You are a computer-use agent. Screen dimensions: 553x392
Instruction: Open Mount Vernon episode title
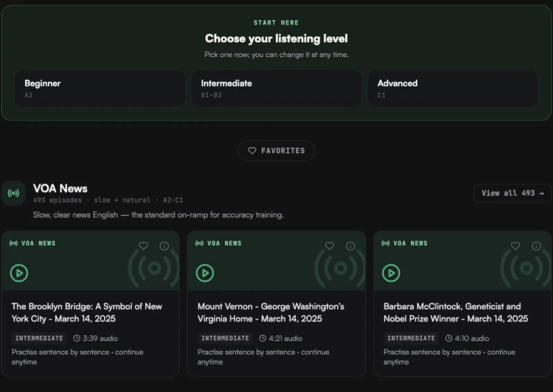click(x=271, y=312)
